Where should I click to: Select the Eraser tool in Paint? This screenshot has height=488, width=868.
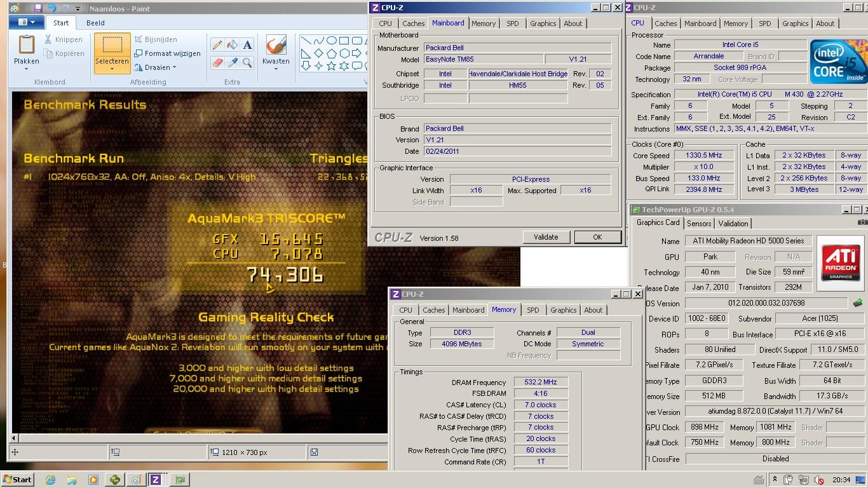217,62
